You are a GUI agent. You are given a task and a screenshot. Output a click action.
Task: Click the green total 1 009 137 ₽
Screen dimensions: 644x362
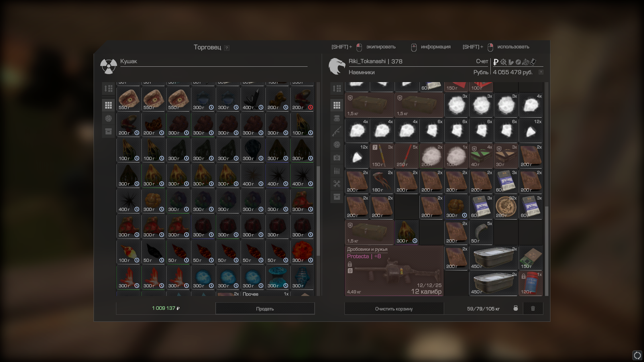[x=166, y=308]
